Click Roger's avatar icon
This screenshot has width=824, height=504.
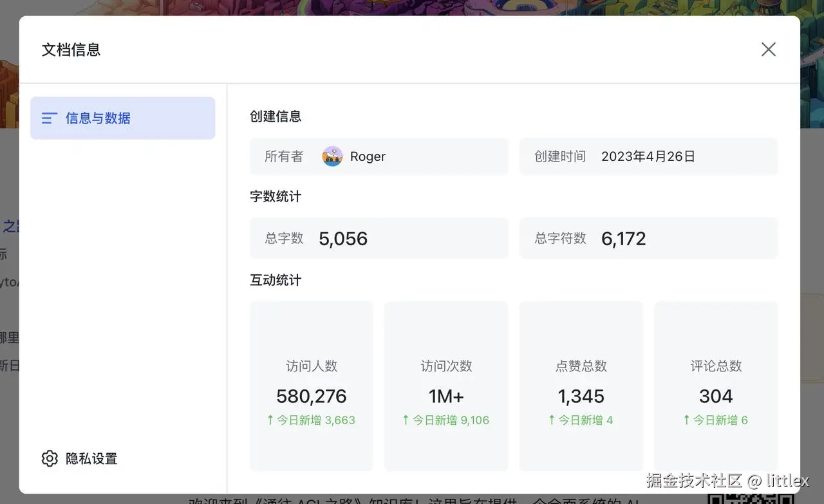[332, 156]
